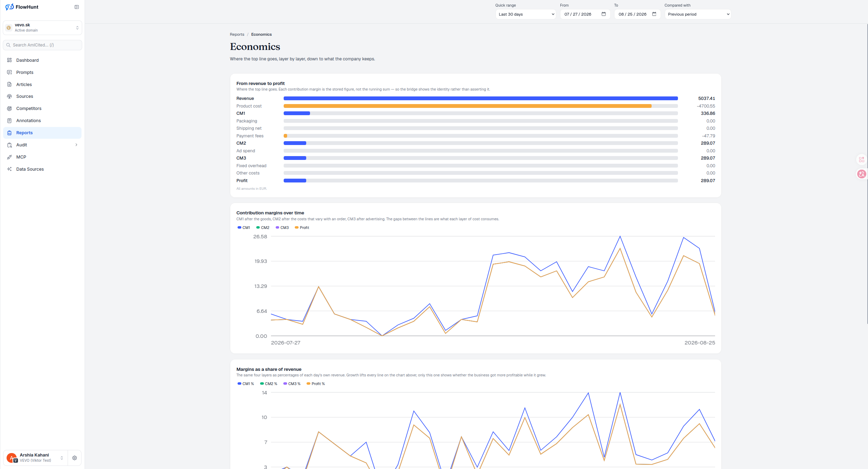
Task: Click the Annotations note icon
Action: 9,121
